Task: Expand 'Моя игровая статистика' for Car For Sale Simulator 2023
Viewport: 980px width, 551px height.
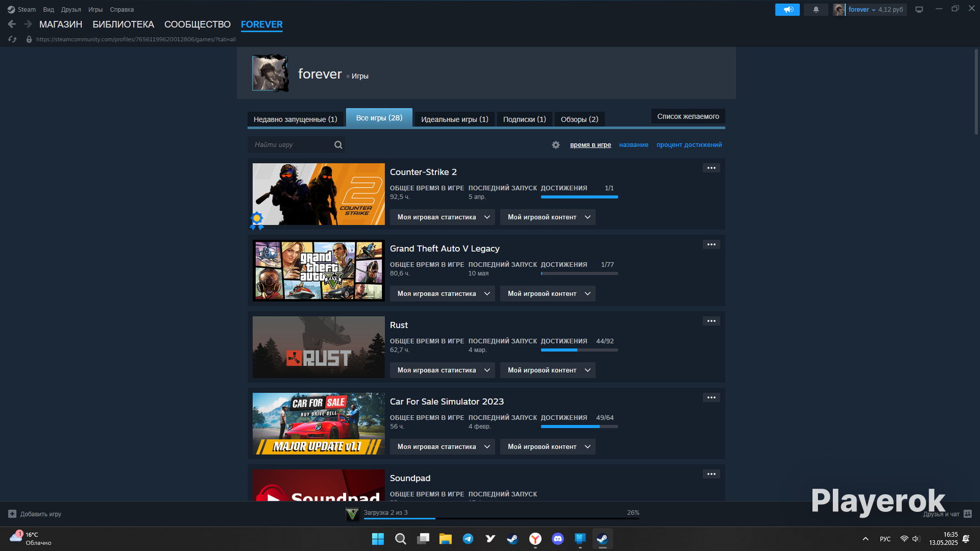Action: coord(443,447)
